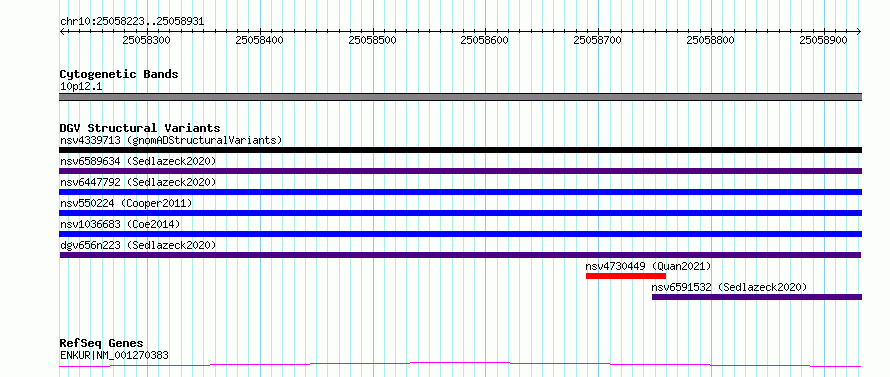Click ruler position 25058700
Image resolution: width=890 pixels, height=377 pixels.
(x=598, y=40)
